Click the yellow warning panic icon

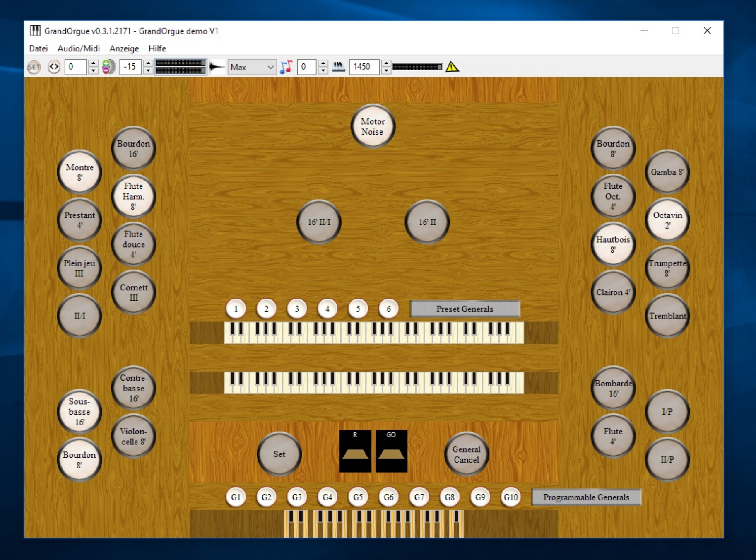(452, 67)
